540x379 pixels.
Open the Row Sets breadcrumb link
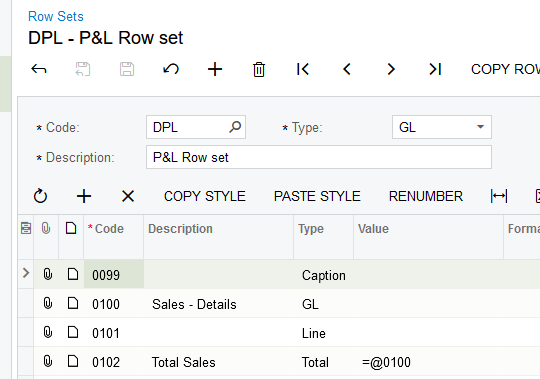(56, 17)
